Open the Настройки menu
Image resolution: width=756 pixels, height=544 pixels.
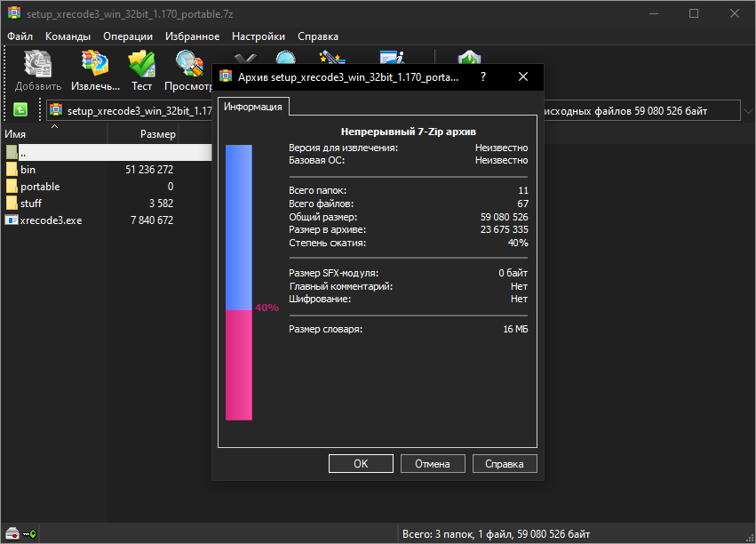259,36
